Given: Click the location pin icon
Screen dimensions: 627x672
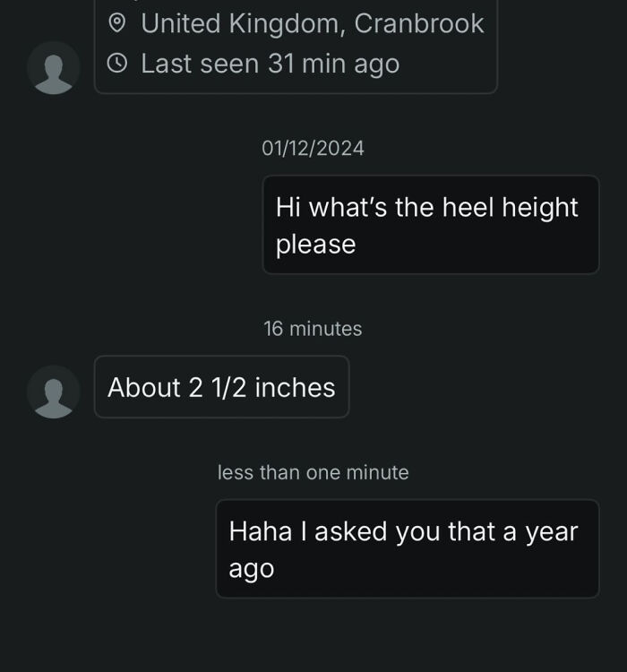Looking at the screenshot, I should tap(117, 24).
